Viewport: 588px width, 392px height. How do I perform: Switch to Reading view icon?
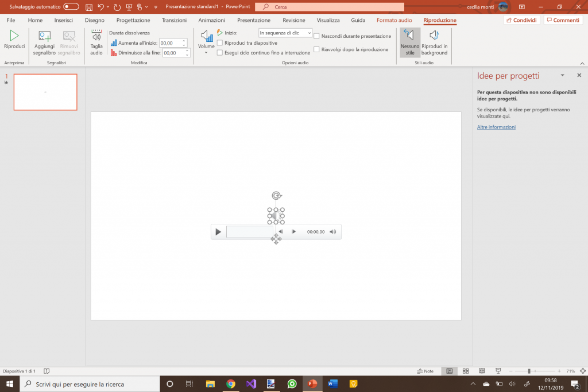click(x=482, y=371)
